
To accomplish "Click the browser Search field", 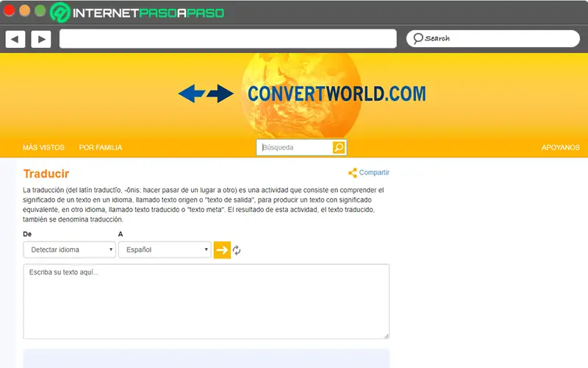I will (492, 38).
